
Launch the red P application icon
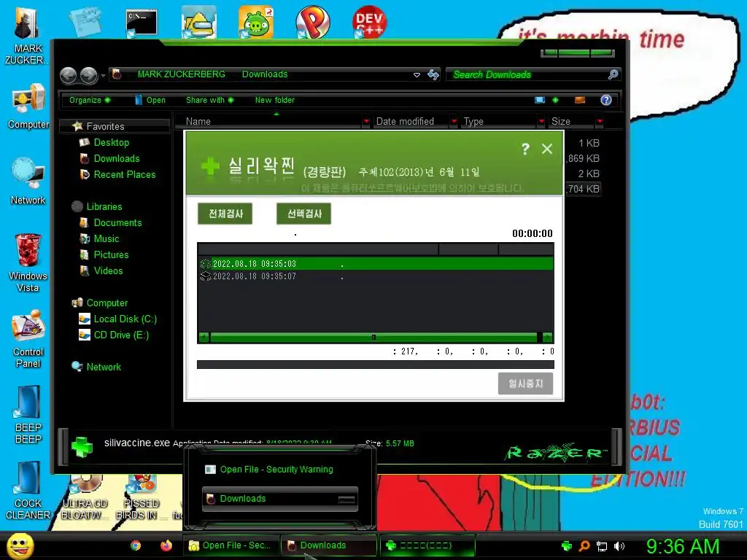(x=312, y=22)
